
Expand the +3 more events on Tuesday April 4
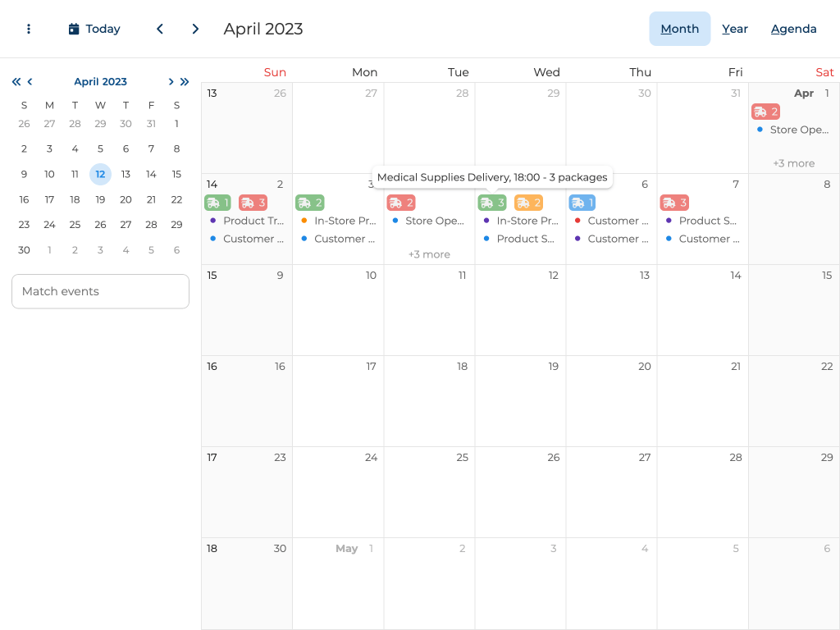click(429, 254)
